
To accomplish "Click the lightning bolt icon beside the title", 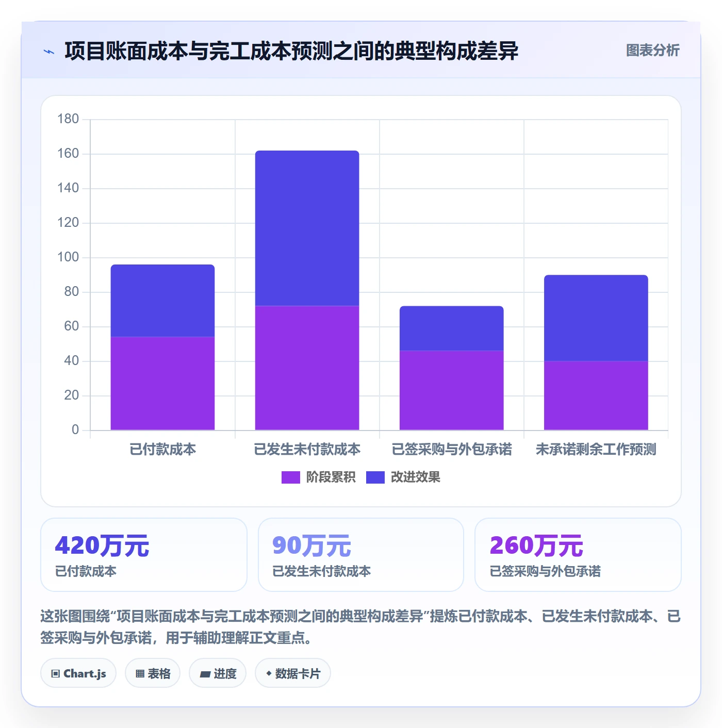I will 49,52.
